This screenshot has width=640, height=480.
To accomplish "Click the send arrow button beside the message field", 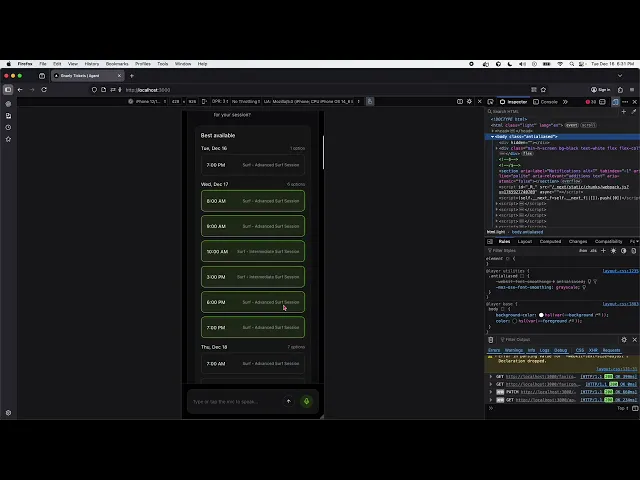I will click(x=289, y=401).
